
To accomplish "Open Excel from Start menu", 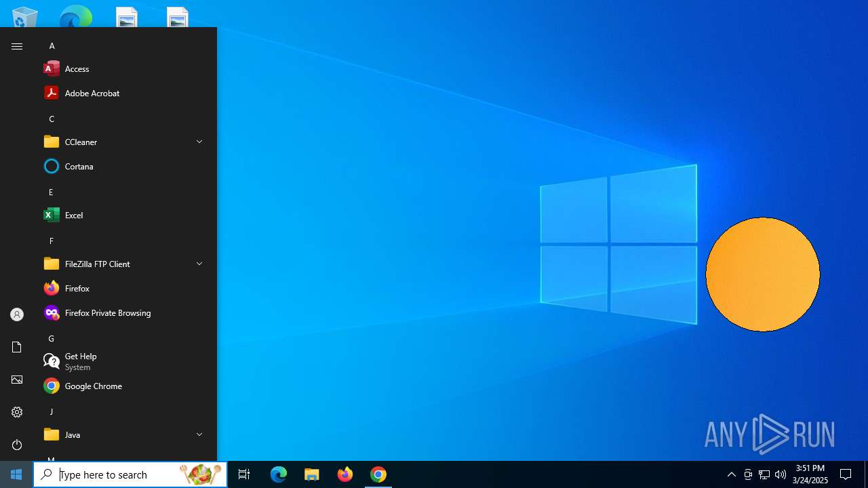I will pyautogui.click(x=125, y=215).
